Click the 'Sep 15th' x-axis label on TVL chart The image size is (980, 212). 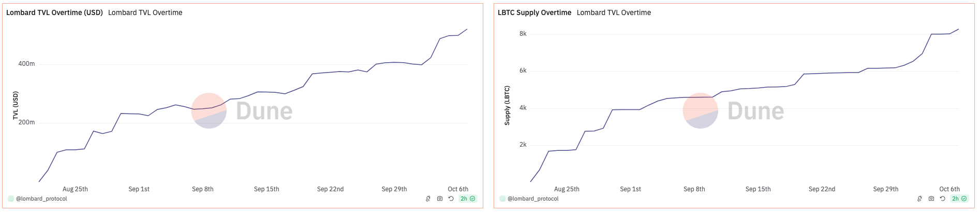pyautogui.click(x=266, y=189)
